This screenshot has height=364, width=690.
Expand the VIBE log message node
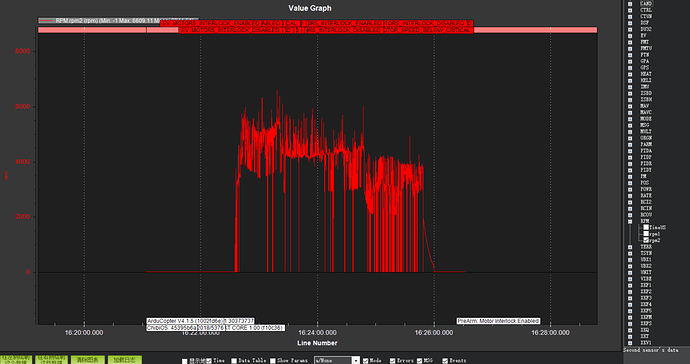tap(630, 279)
